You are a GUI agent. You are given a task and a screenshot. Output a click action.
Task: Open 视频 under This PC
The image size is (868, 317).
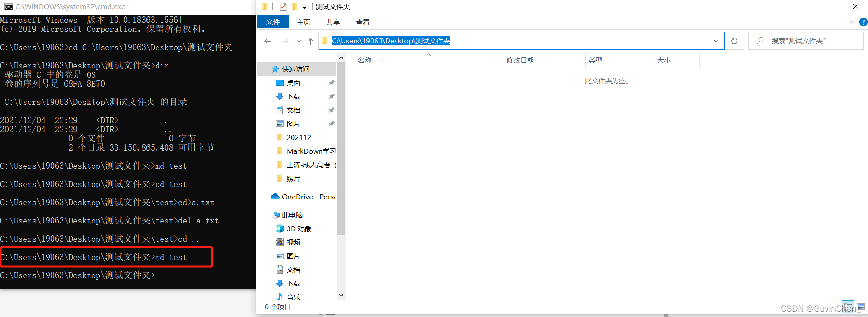[x=293, y=242]
